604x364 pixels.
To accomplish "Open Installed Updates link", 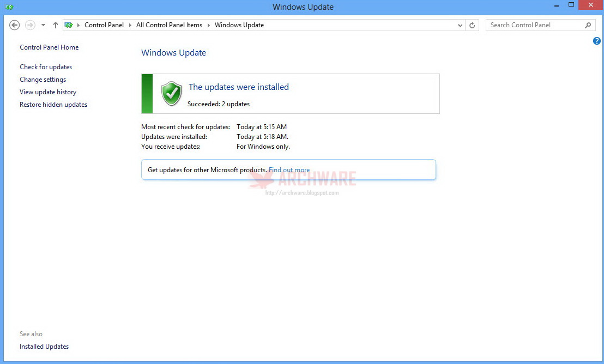I will [x=44, y=347].
